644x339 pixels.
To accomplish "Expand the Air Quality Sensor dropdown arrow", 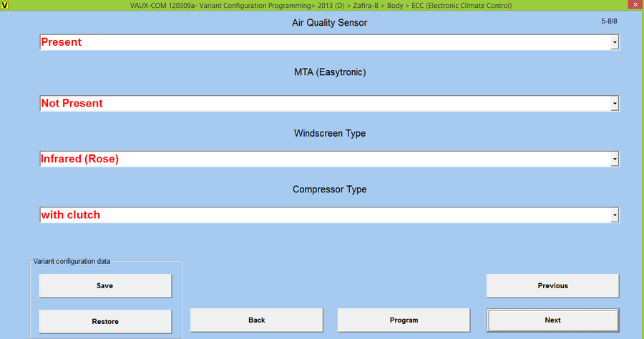I will pyautogui.click(x=615, y=43).
